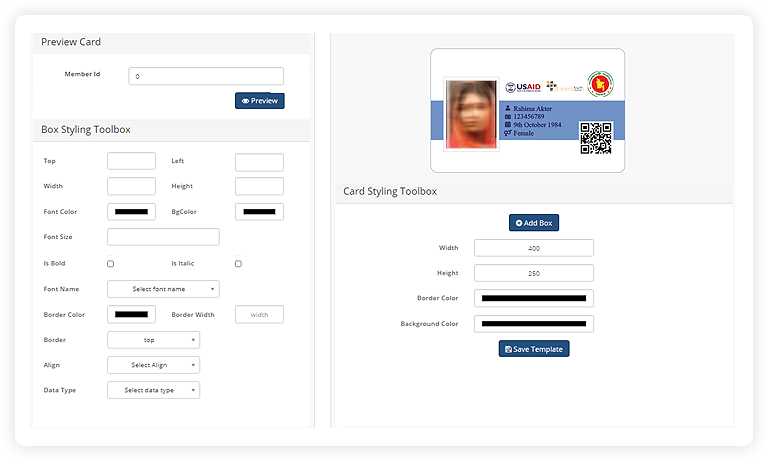Viewport: 768px width, 461px height.
Task: Open the Select data type dropdown
Action: tap(153, 390)
